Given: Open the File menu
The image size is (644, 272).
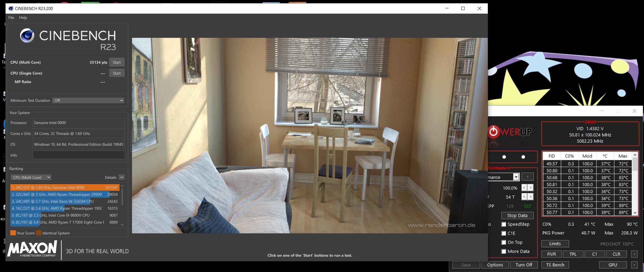Looking at the screenshot, I should [x=11, y=18].
